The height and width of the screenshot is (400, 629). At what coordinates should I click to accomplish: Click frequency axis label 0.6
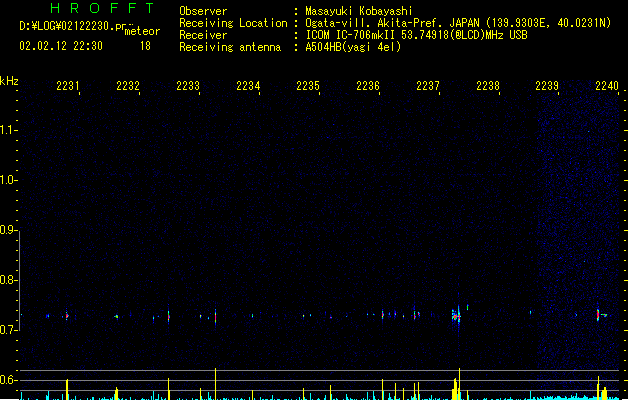pos(8,380)
